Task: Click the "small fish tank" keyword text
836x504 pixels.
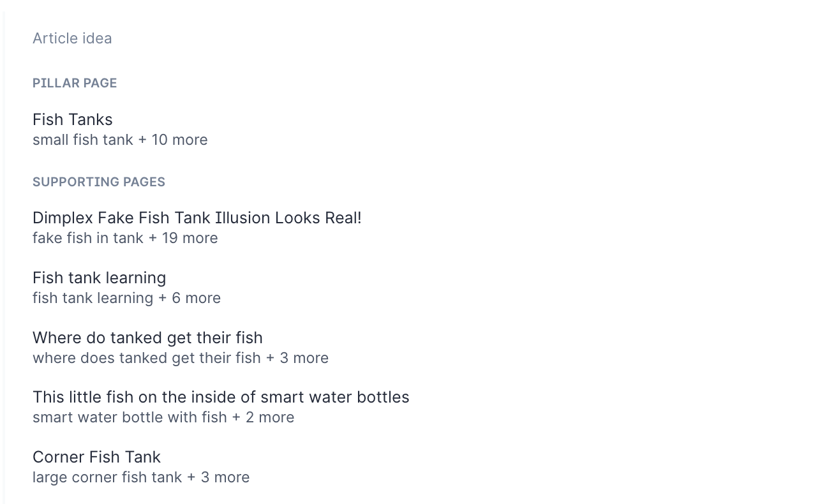Action: click(x=83, y=140)
